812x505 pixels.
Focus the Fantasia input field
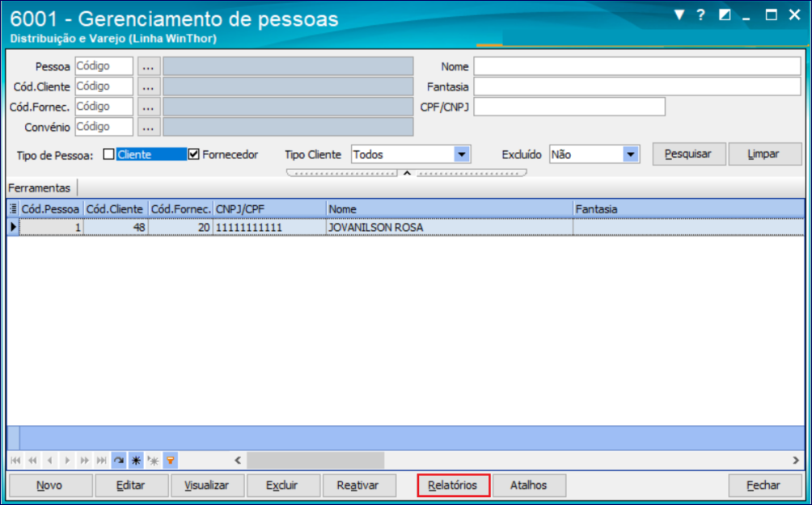(x=637, y=86)
